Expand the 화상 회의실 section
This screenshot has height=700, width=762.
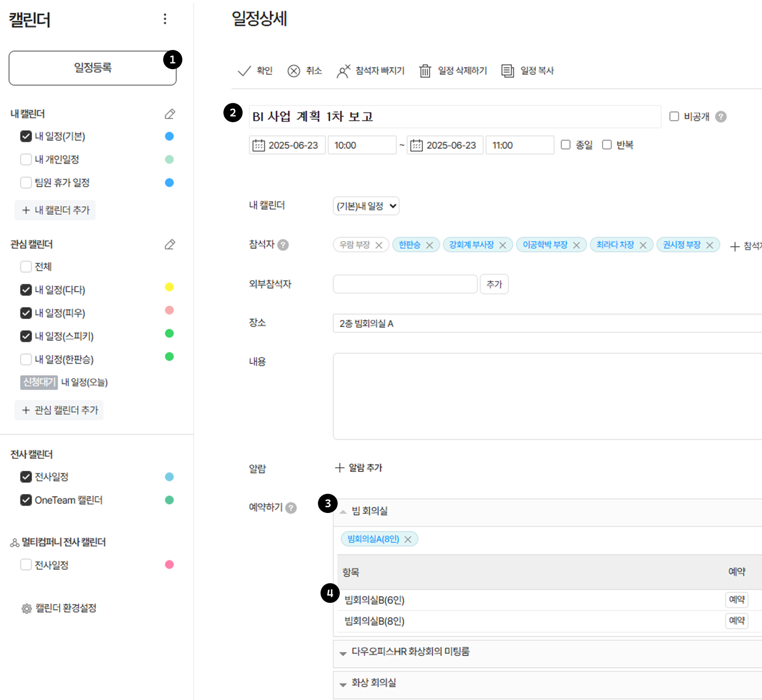click(x=343, y=684)
